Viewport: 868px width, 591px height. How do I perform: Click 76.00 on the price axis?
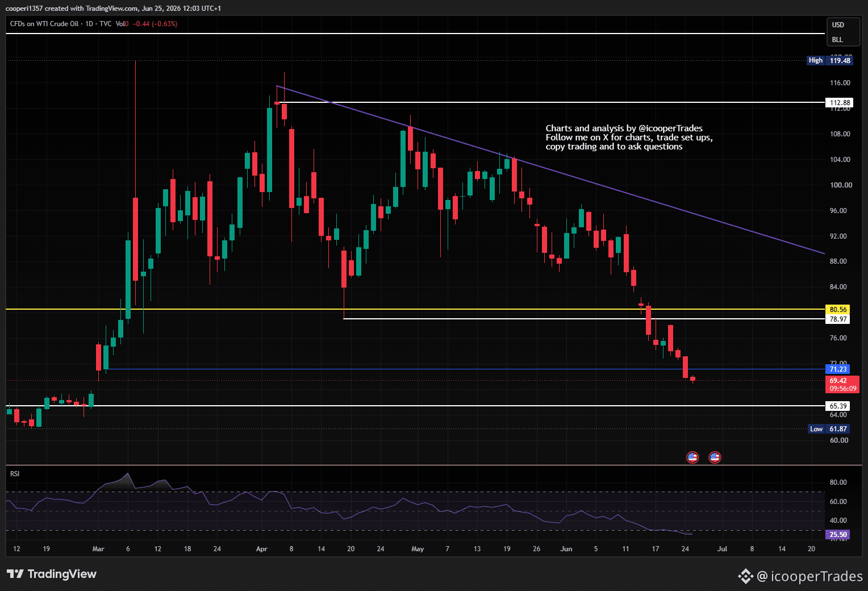click(838, 338)
